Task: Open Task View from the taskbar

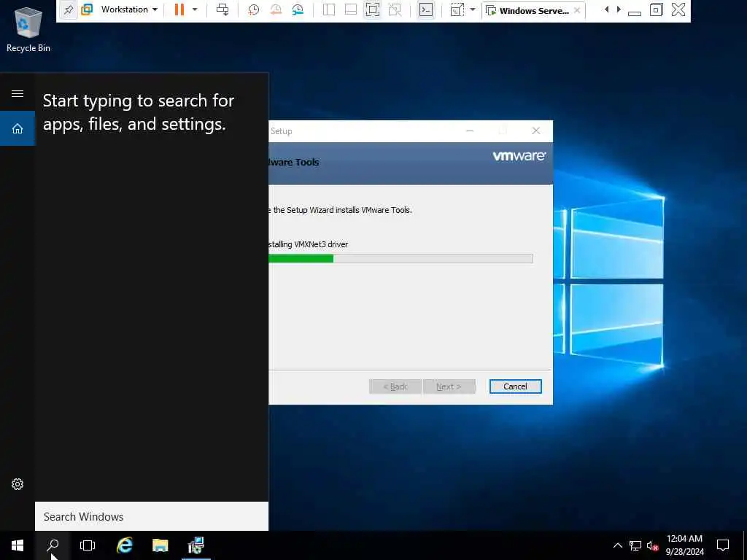Action: (x=88, y=545)
